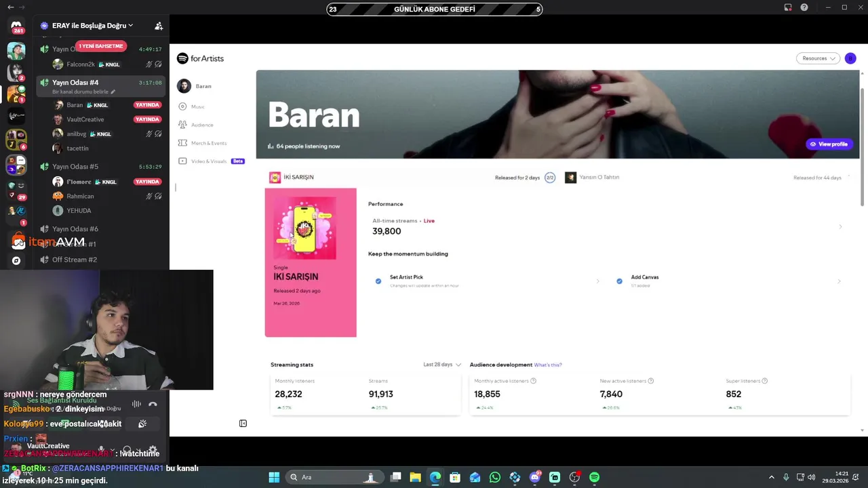Image resolution: width=868 pixels, height=488 pixels.
Task: Open Discord voice noise suppression waveform icon
Action: [x=136, y=404]
